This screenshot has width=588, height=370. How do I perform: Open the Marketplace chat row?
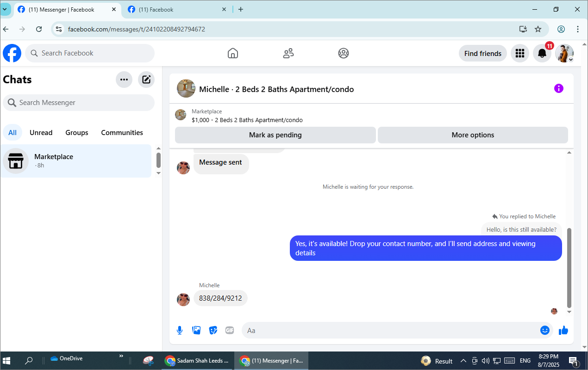(x=76, y=161)
